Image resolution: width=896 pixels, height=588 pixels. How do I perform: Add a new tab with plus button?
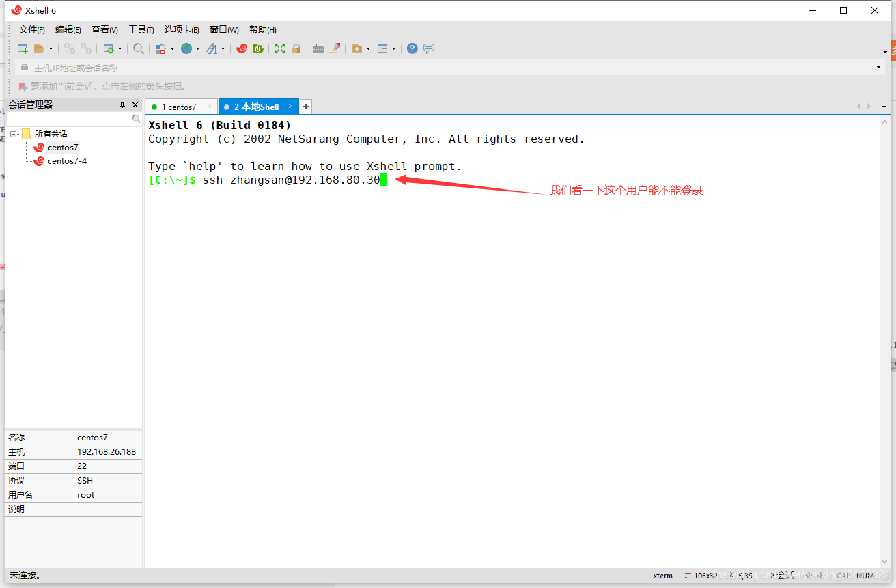[x=306, y=107]
